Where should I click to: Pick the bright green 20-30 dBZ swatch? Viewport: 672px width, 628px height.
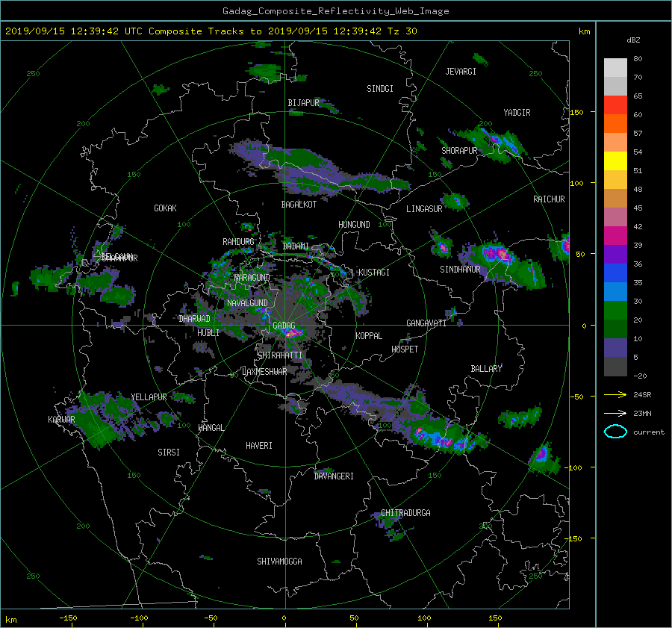[x=615, y=311]
